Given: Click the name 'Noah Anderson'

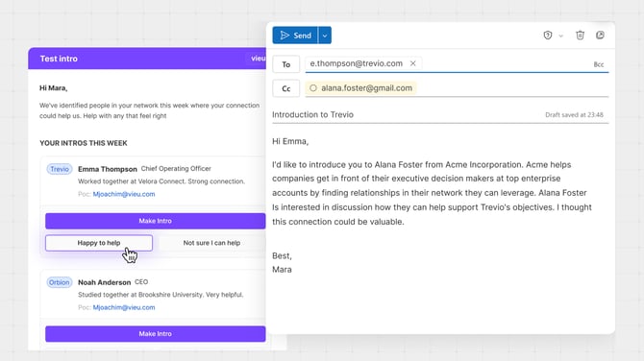Looking at the screenshot, I should tap(105, 282).
